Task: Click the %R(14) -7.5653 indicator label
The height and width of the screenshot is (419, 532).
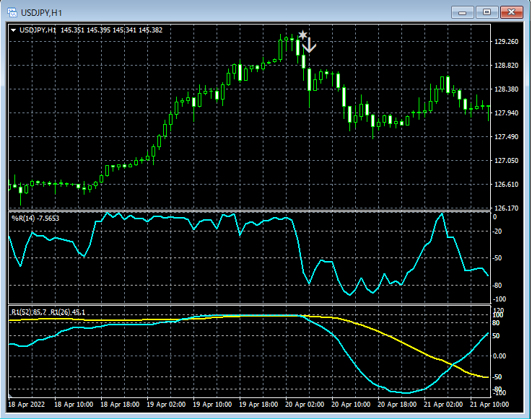Action: [35, 219]
